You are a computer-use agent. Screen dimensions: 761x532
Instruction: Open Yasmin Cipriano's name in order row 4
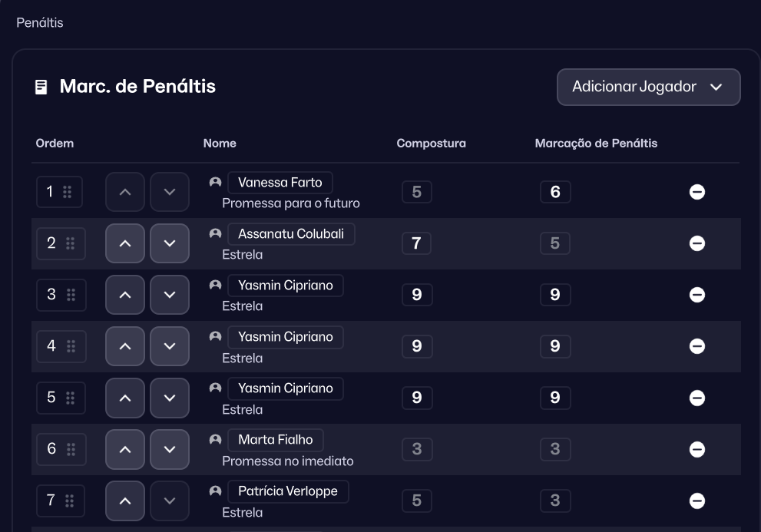tap(286, 337)
